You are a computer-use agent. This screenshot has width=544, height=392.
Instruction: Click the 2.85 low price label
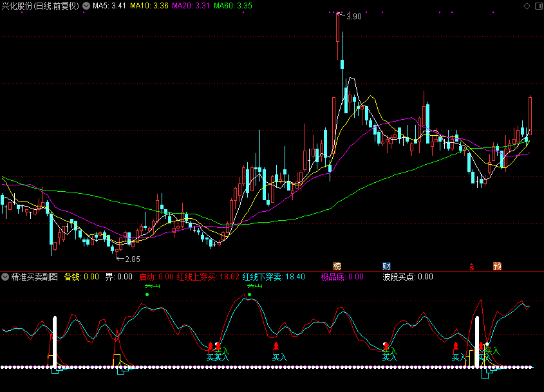click(131, 259)
